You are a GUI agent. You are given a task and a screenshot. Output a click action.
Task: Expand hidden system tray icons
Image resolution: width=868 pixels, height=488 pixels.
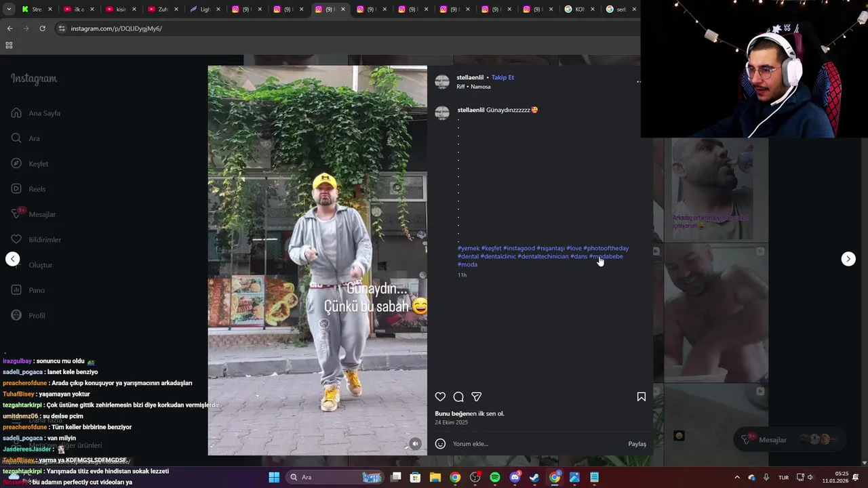pos(737,477)
